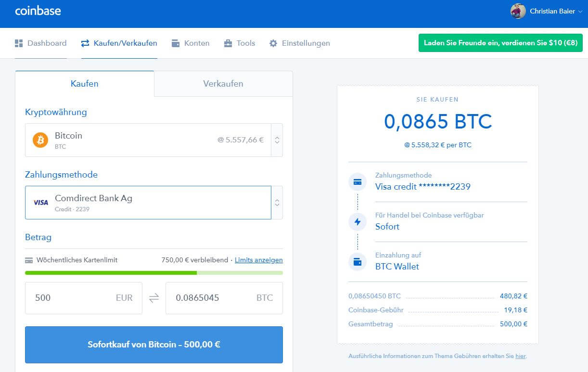Screen dimensions: 588x372
Task: Open the 'hier' fee information link
Action: pos(521,356)
